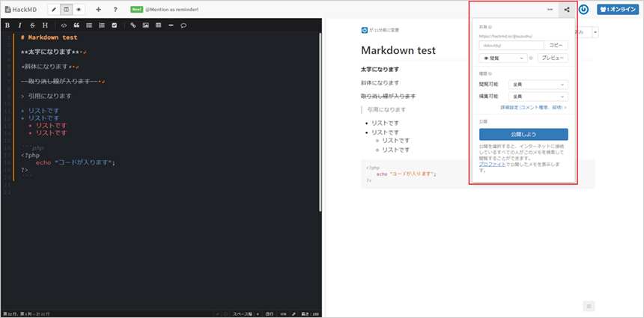
Task: Click the 1 オンライン online users button
Action: click(618, 10)
